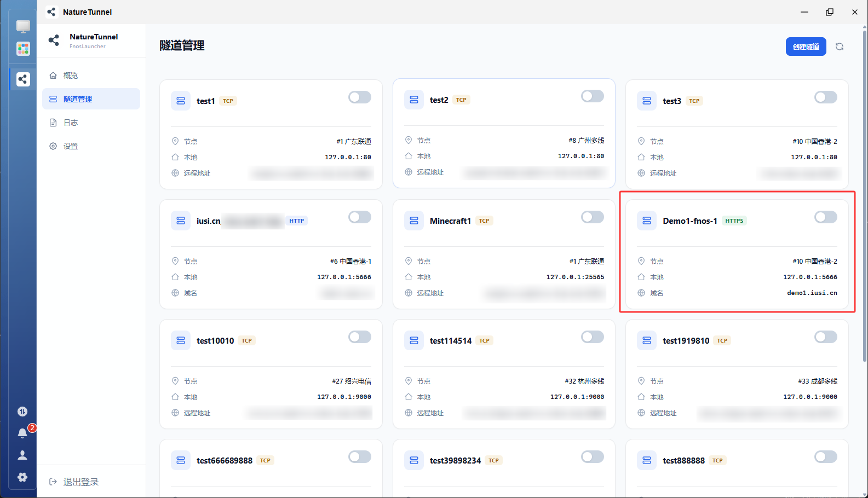Click node value #8 广州多线
This screenshot has width=868, height=498.
point(587,140)
